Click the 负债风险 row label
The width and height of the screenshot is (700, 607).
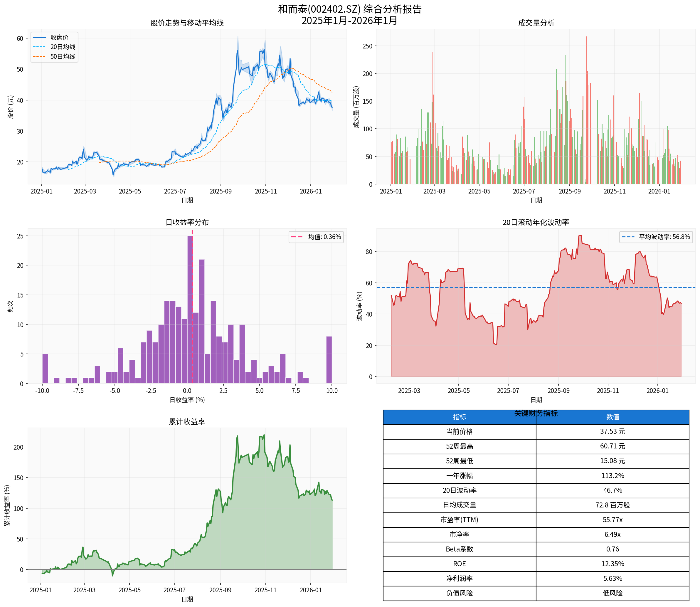(459, 593)
